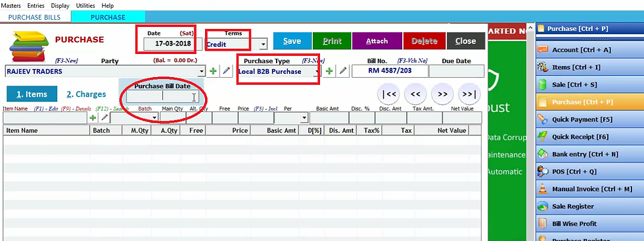Select the 1. Items tab
644x241 pixels.
[x=32, y=94]
